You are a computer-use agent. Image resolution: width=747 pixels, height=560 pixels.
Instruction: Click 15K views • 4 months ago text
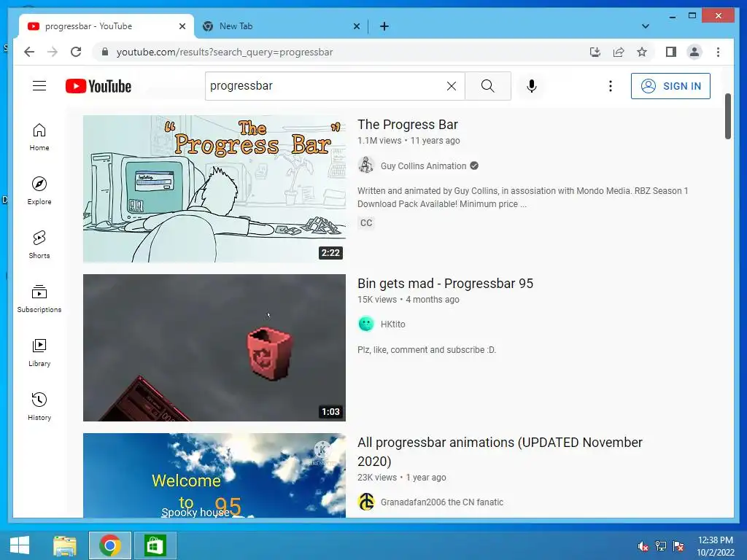[409, 300]
